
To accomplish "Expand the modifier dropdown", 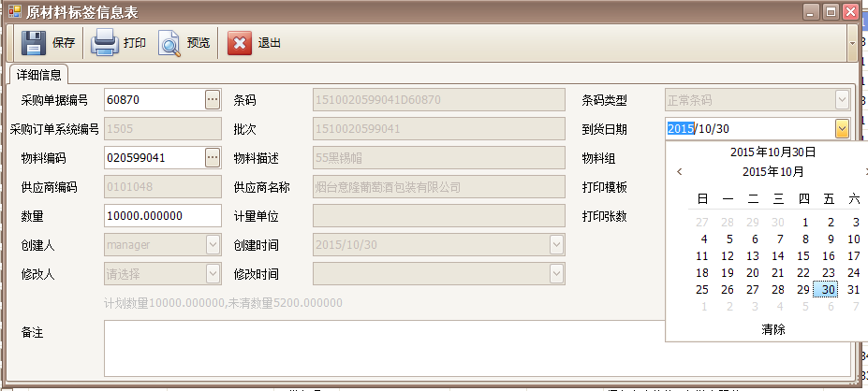I will coord(213,273).
